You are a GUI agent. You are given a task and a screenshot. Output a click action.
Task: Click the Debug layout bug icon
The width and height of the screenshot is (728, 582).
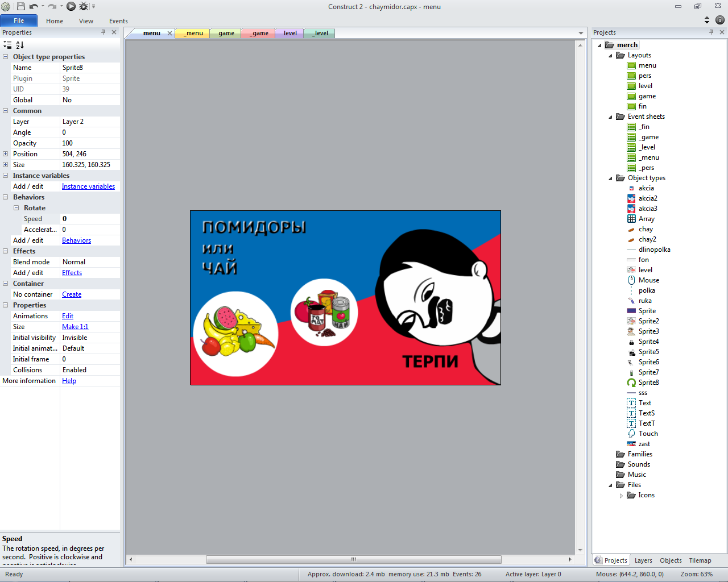tap(84, 6)
